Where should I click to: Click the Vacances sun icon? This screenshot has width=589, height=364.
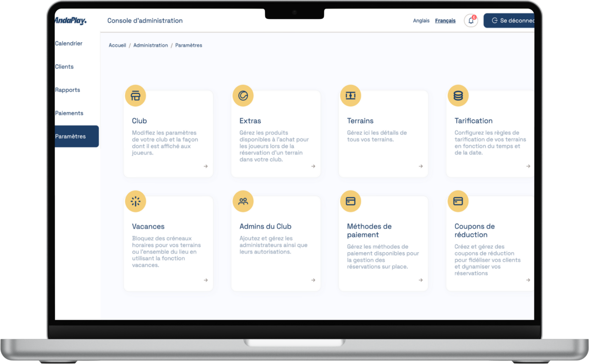pyautogui.click(x=135, y=201)
